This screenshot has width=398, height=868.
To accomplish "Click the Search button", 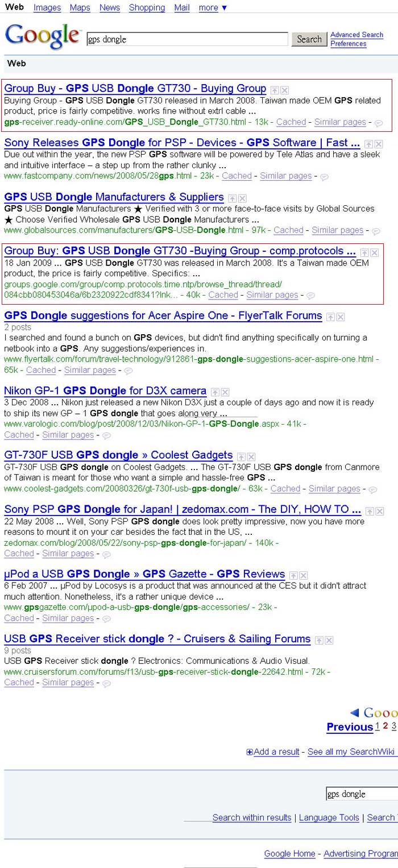I will point(309,39).
